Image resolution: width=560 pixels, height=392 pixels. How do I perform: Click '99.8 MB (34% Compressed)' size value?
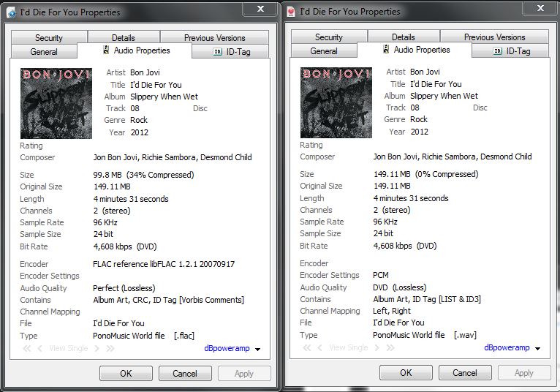(x=143, y=175)
